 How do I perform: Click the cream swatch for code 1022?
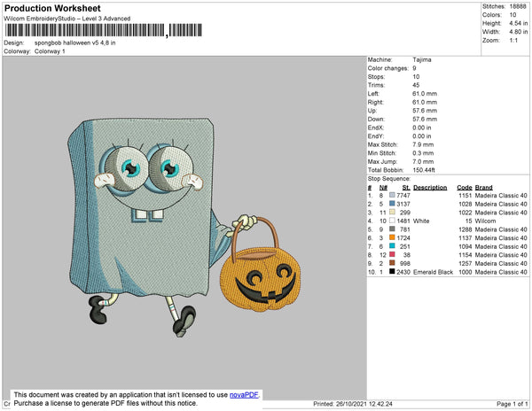(x=392, y=212)
